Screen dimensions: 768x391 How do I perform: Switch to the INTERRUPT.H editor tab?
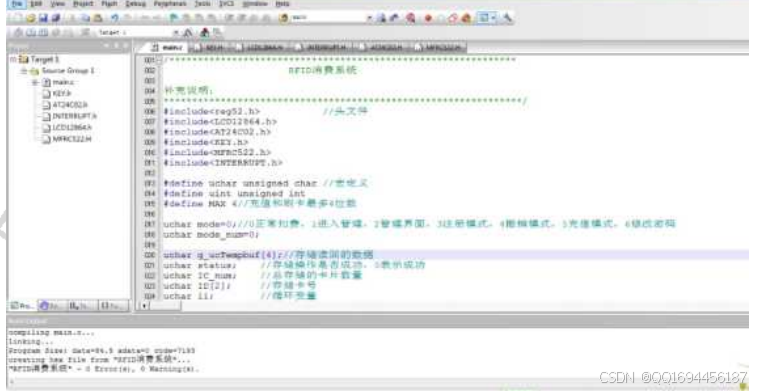click(x=322, y=47)
